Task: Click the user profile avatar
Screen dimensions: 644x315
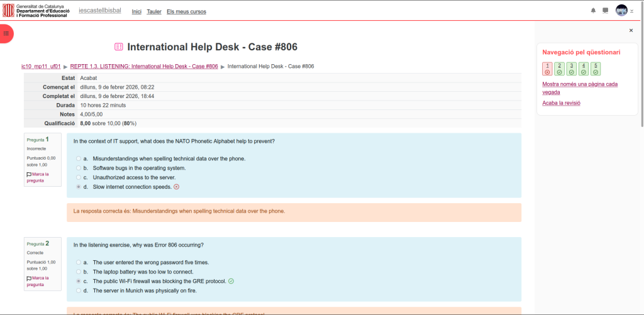Action: [621, 11]
